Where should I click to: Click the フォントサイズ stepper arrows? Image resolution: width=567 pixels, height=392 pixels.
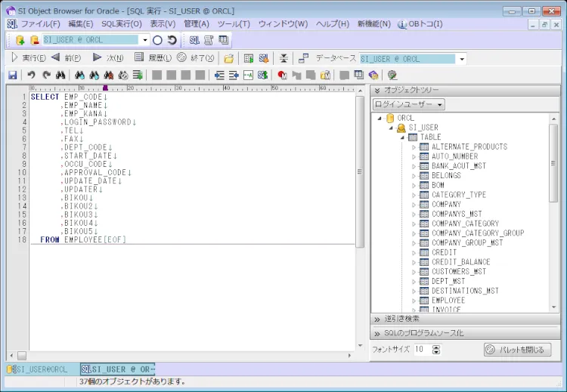[x=436, y=350]
